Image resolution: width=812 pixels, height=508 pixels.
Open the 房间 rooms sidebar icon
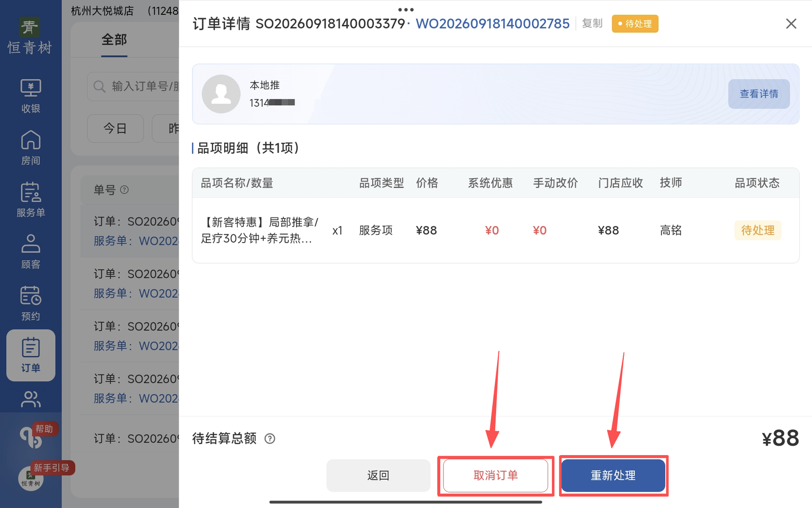pos(31,148)
